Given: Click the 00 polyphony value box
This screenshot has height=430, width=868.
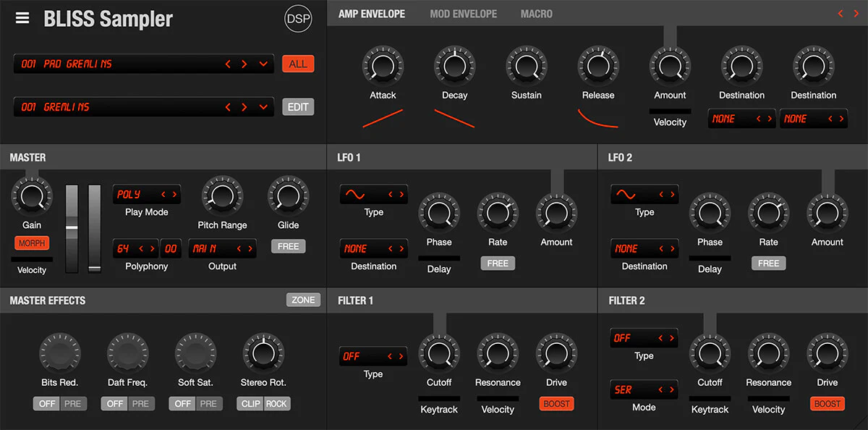Looking at the screenshot, I should pyautogui.click(x=171, y=248).
